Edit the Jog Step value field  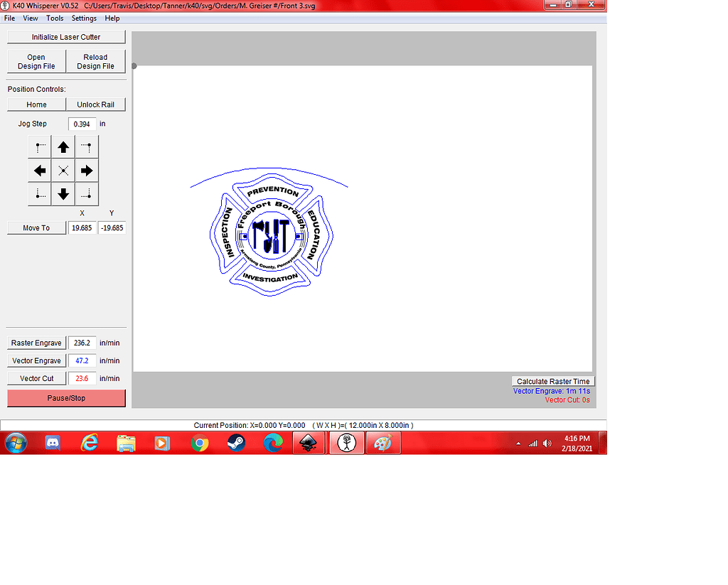(x=82, y=124)
